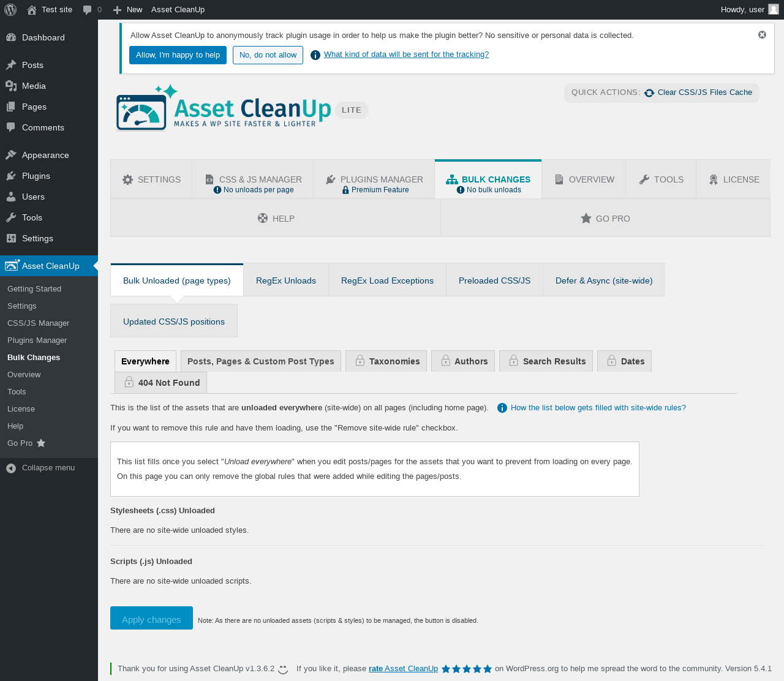Open Test site home link
Image resolution: width=784 pixels, height=681 pixels.
pyautogui.click(x=50, y=10)
